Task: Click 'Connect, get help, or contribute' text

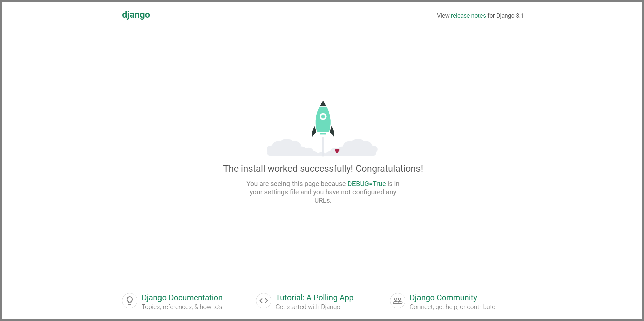Action: [x=452, y=307]
